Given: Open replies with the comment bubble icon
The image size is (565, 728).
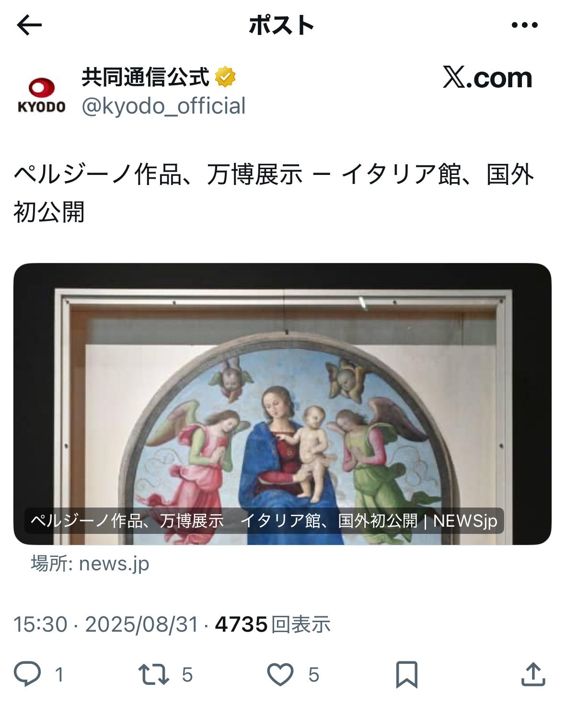Looking at the screenshot, I should click(x=27, y=674).
